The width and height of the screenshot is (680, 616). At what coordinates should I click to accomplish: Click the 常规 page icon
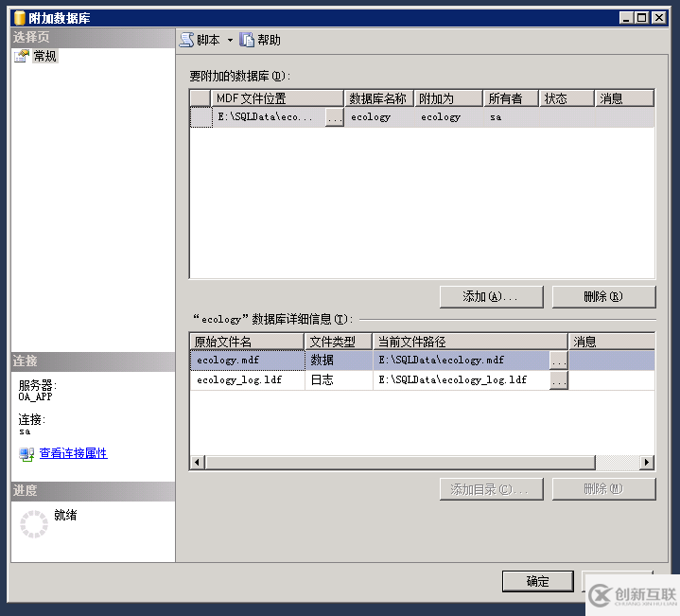tap(22, 56)
